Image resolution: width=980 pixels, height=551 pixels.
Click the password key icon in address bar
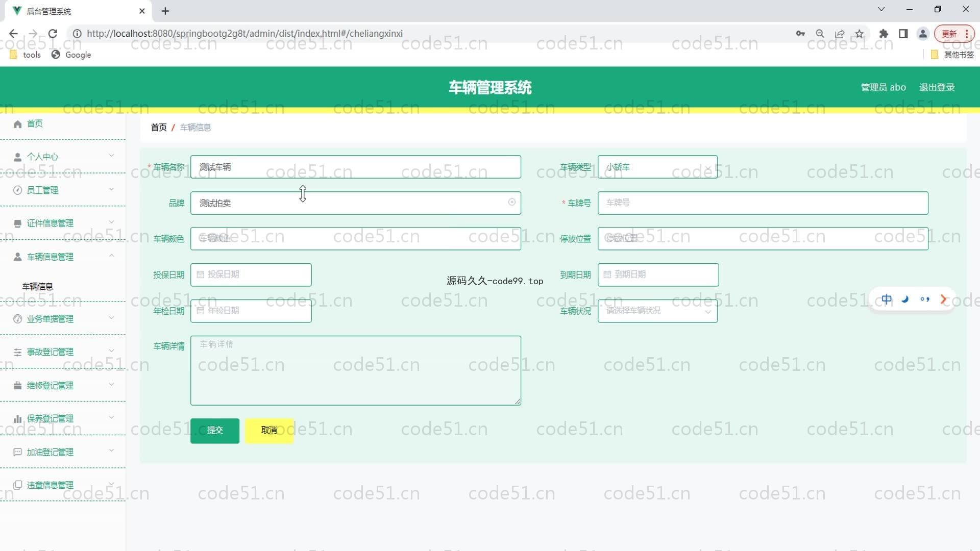point(800,34)
